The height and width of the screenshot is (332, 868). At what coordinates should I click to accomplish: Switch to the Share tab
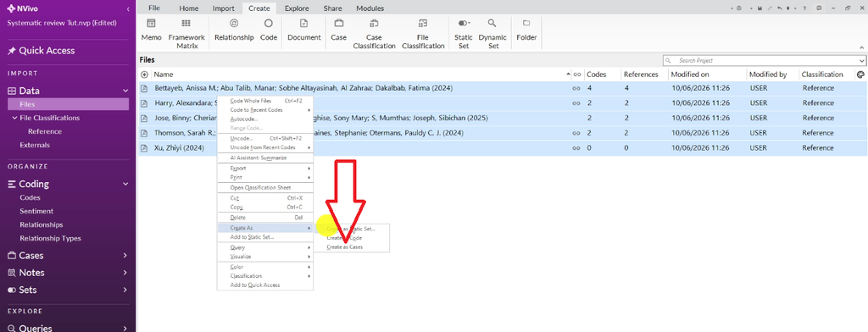[x=332, y=8]
